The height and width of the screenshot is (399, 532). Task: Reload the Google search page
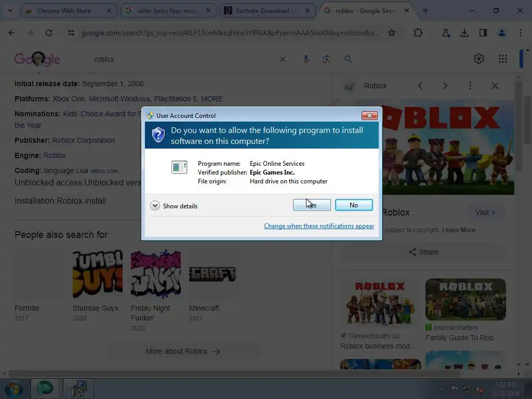(49, 33)
